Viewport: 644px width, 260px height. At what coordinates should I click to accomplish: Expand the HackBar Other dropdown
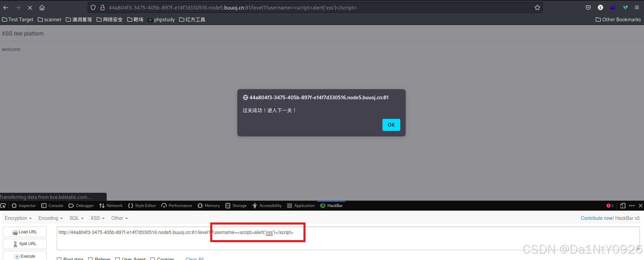click(x=119, y=218)
